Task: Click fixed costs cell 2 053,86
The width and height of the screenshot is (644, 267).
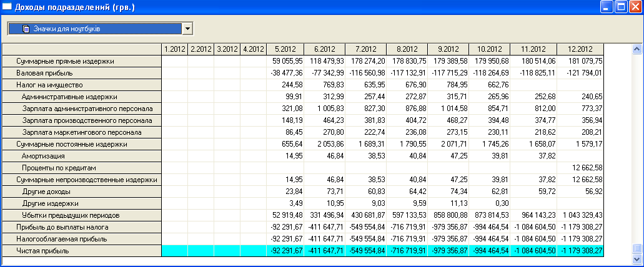Action: 325,144
